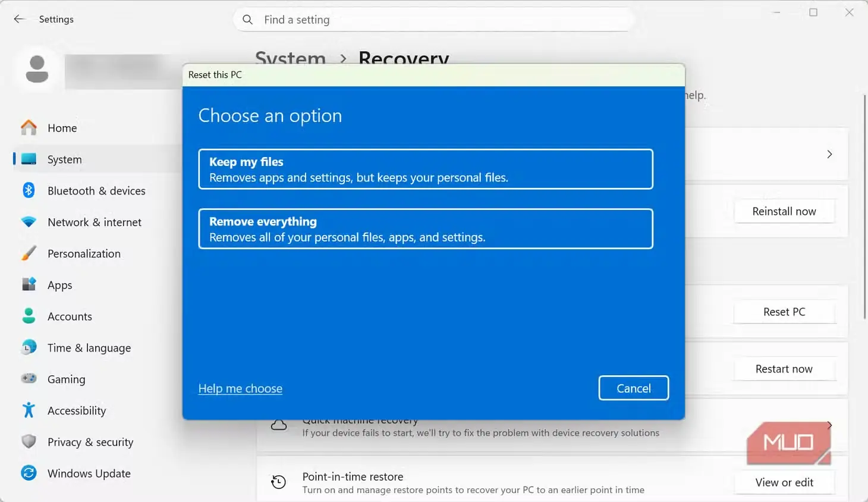Click the back arrow in Settings
868x502 pixels.
[x=19, y=19]
